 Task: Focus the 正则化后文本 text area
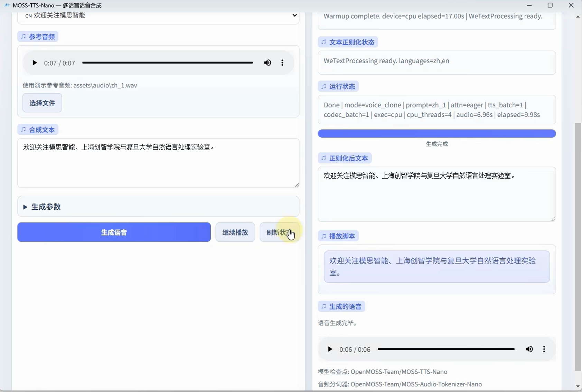437,194
